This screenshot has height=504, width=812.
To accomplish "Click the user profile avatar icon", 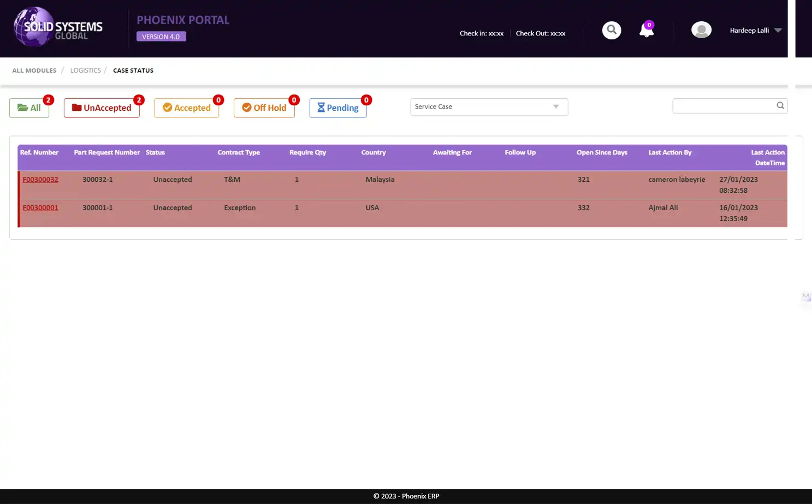I will coord(701,30).
